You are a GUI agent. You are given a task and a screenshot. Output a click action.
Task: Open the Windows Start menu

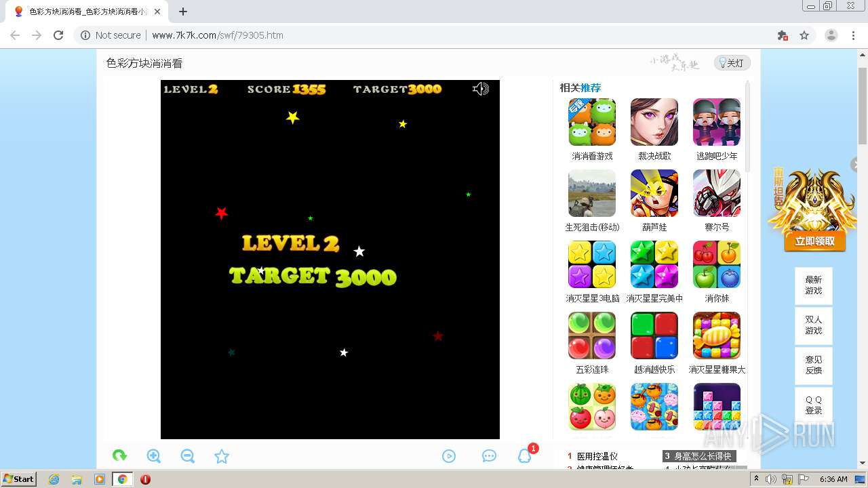18,479
